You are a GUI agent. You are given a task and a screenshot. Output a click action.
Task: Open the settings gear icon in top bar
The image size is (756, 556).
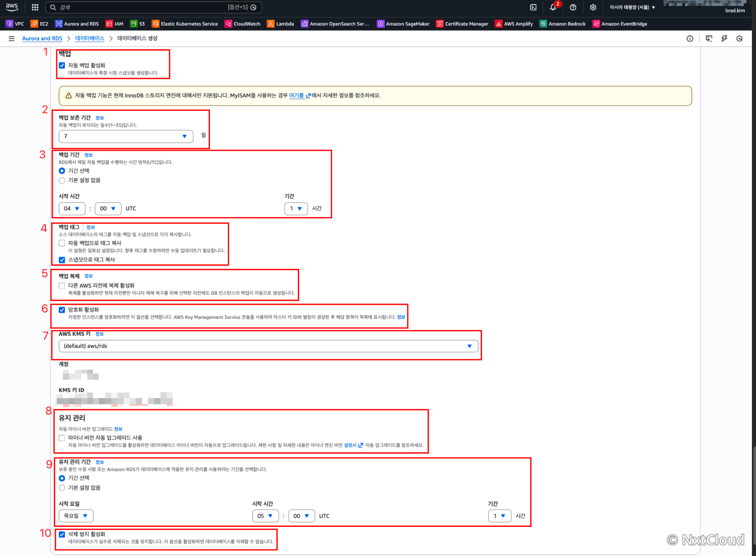coord(593,7)
